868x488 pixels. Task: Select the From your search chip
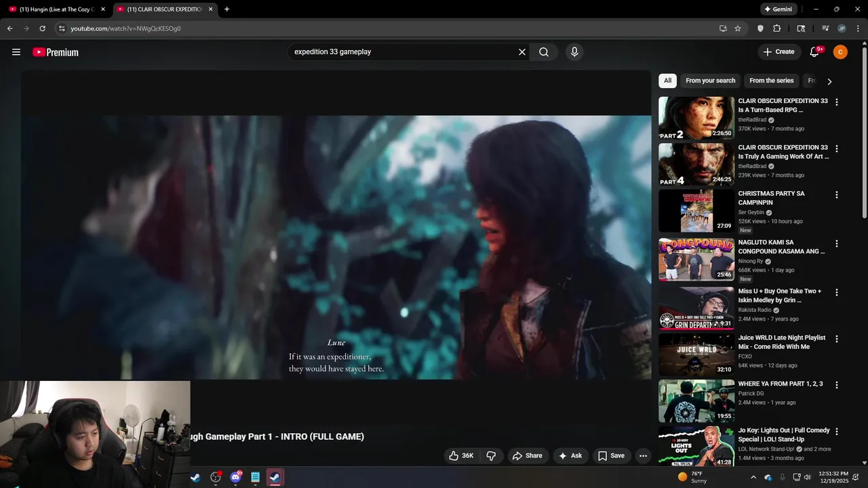710,81
